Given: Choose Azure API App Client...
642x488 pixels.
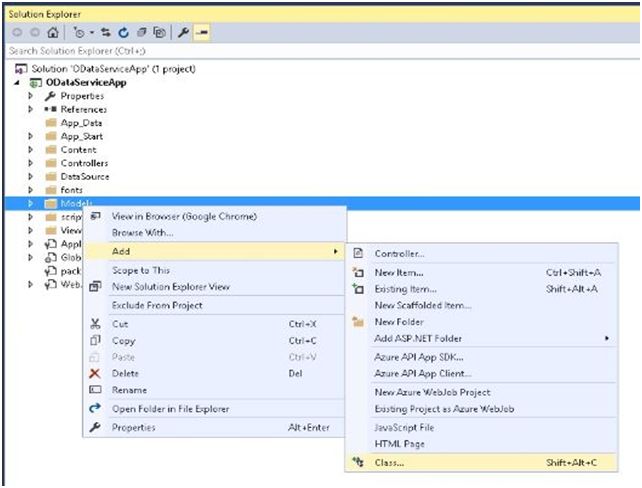Looking at the screenshot, I should pos(423,373).
